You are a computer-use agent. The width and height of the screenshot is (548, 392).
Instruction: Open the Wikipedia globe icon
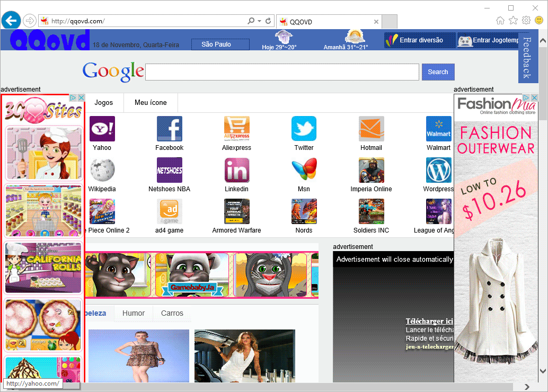coord(102,170)
